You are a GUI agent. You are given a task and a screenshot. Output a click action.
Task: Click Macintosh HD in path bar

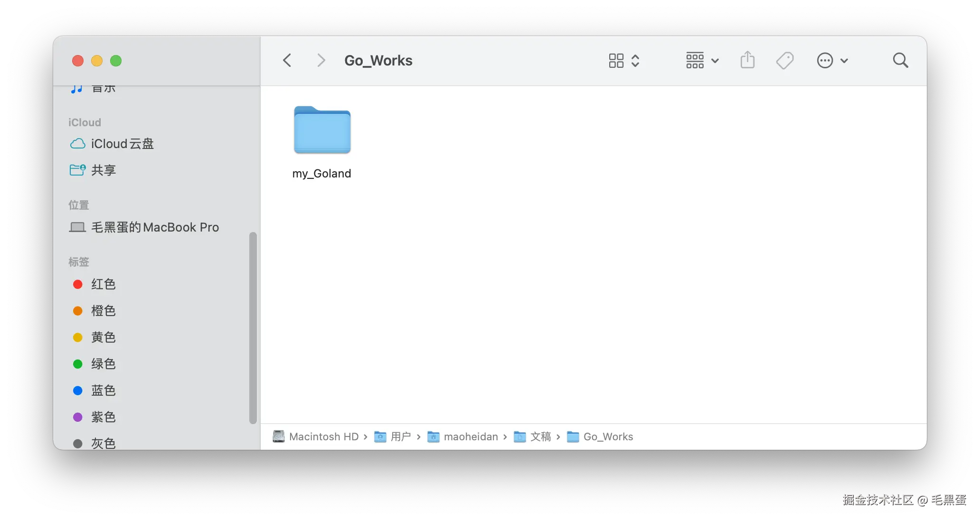click(x=323, y=436)
